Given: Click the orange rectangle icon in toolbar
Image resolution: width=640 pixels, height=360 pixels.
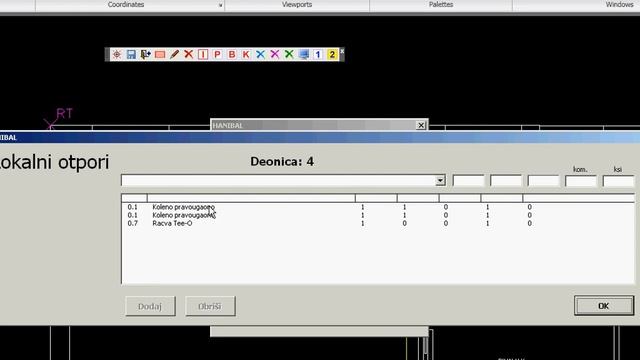Looking at the screenshot, I should [x=160, y=54].
